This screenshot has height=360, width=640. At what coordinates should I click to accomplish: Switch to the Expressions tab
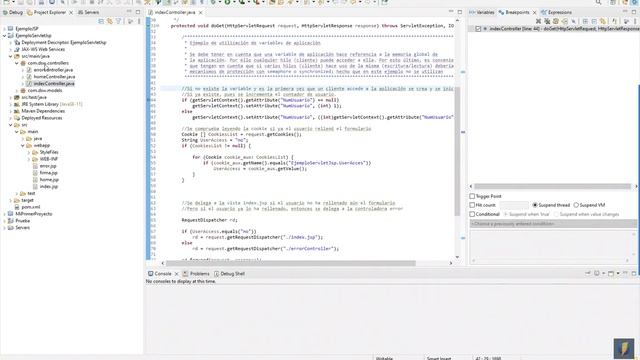[556, 12]
